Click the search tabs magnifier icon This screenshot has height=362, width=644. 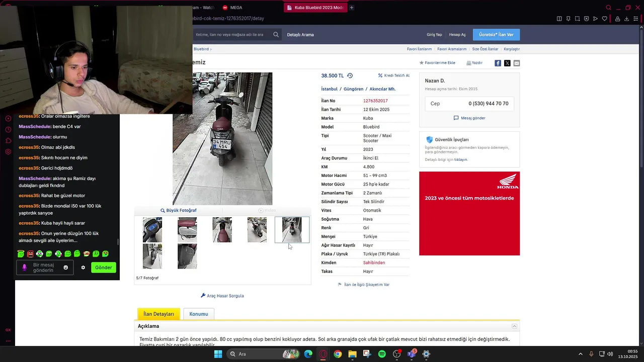point(608,8)
